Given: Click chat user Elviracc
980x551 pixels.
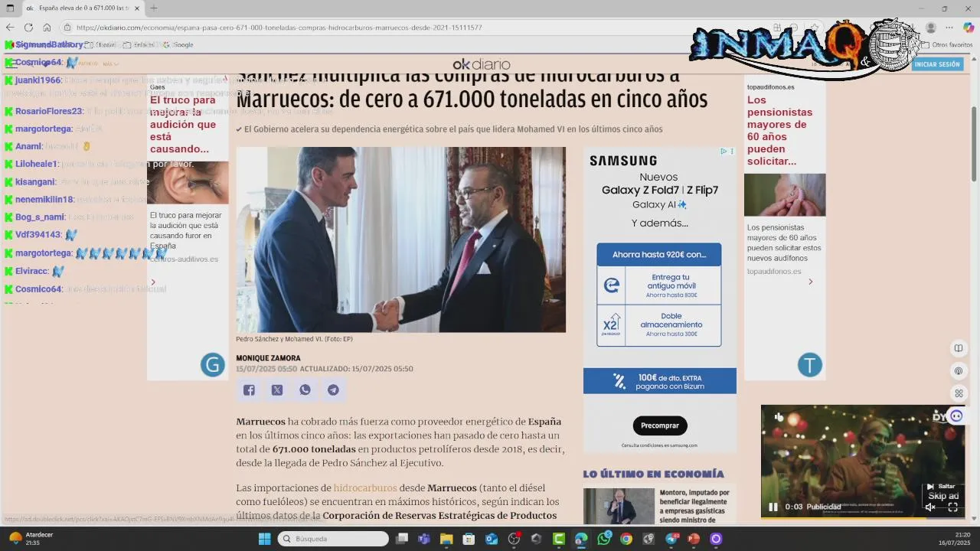Looking at the screenshot, I should [32, 271].
